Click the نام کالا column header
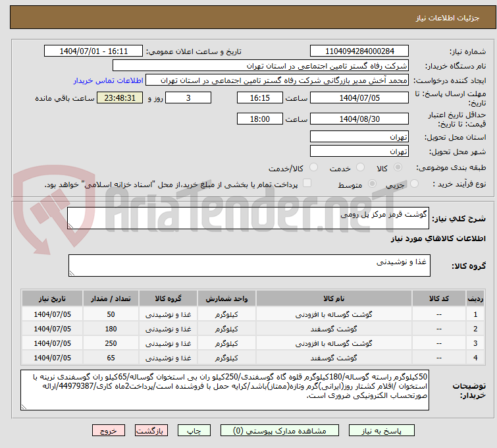Viewport: 497px width, 448px height. coord(334,298)
